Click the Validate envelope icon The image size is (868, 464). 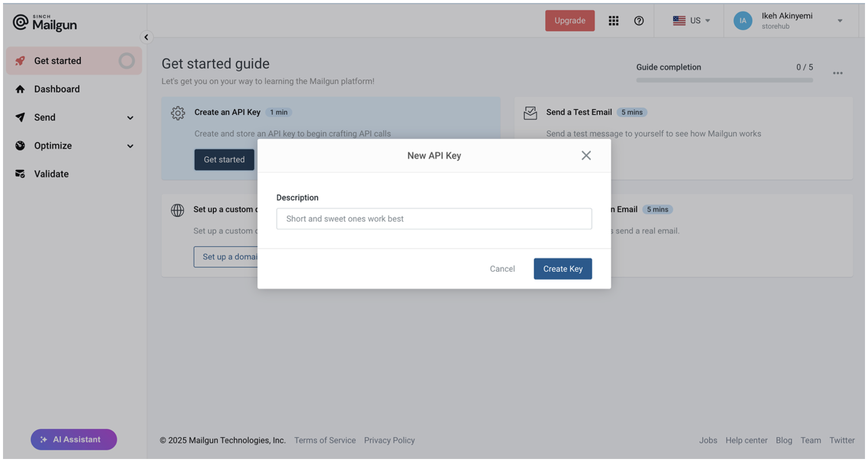tap(20, 174)
